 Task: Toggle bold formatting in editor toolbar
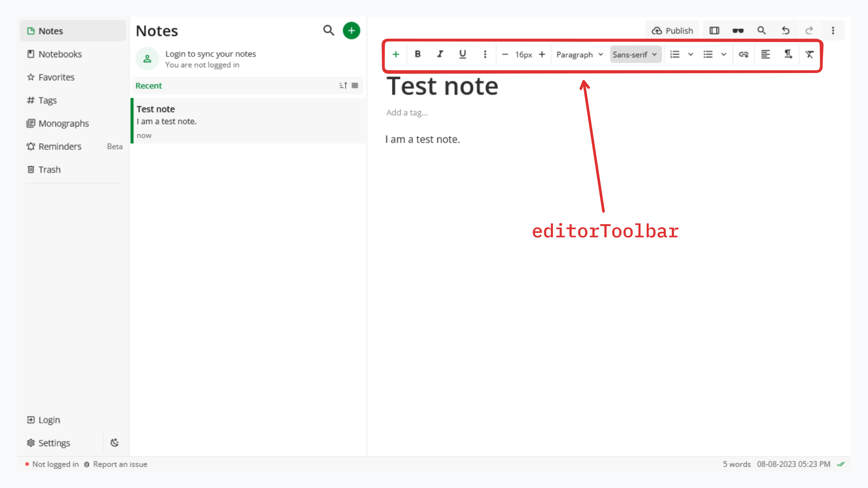click(418, 54)
